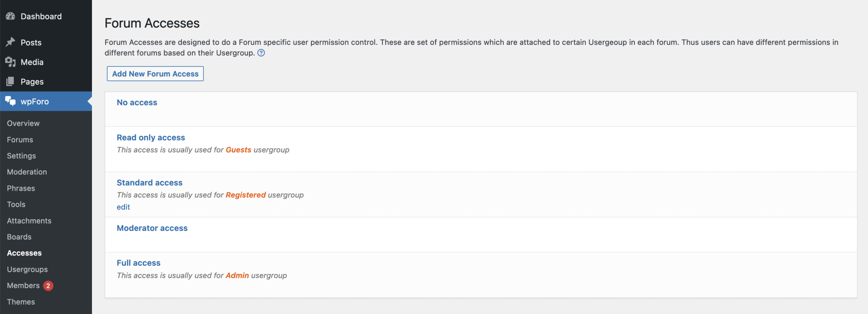Select the Posts pushpin icon

click(x=11, y=42)
